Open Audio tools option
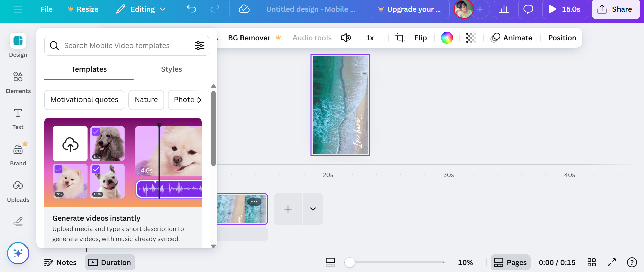The height and width of the screenshot is (272, 644). [312, 38]
